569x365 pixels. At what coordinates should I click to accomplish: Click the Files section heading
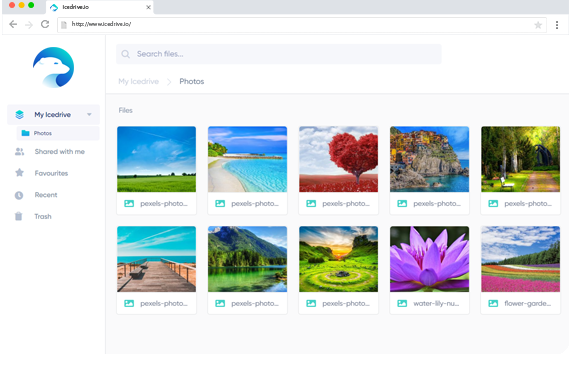click(126, 110)
